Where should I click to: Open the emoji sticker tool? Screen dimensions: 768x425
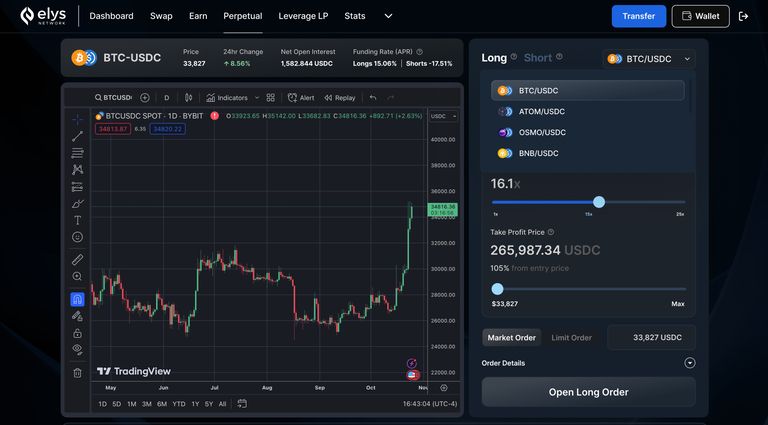pos(77,237)
